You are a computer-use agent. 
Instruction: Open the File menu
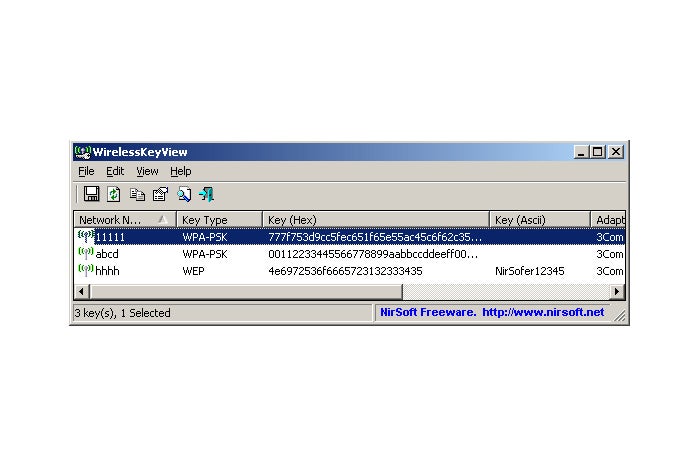tap(86, 171)
